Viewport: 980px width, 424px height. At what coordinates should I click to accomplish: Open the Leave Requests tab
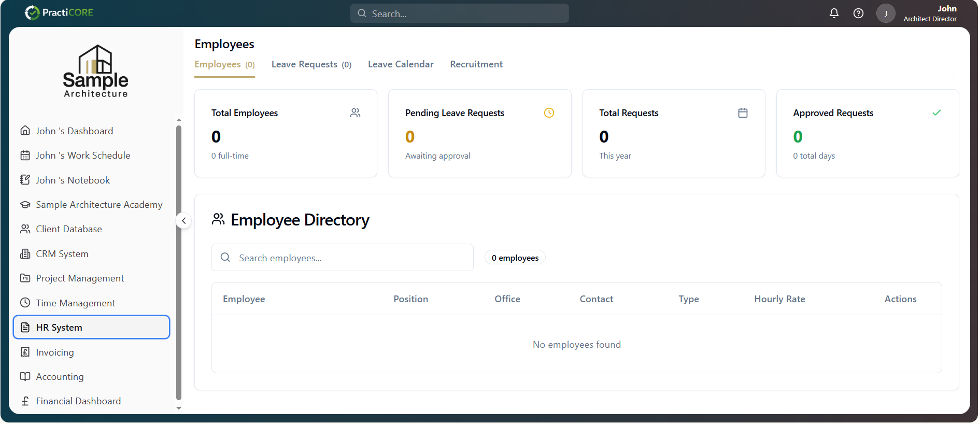(x=311, y=64)
